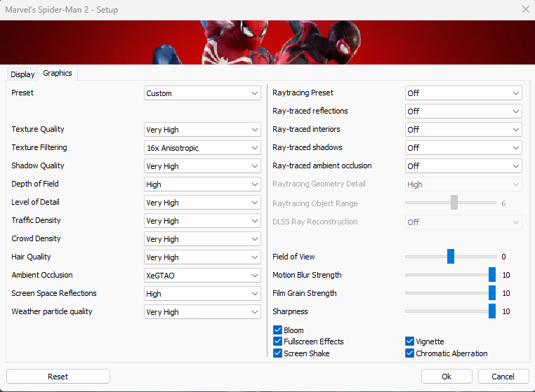Image resolution: width=535 pixels, height=392 pixels.
Task: Click the Spider-Man banner image
Action: (267, 42)
